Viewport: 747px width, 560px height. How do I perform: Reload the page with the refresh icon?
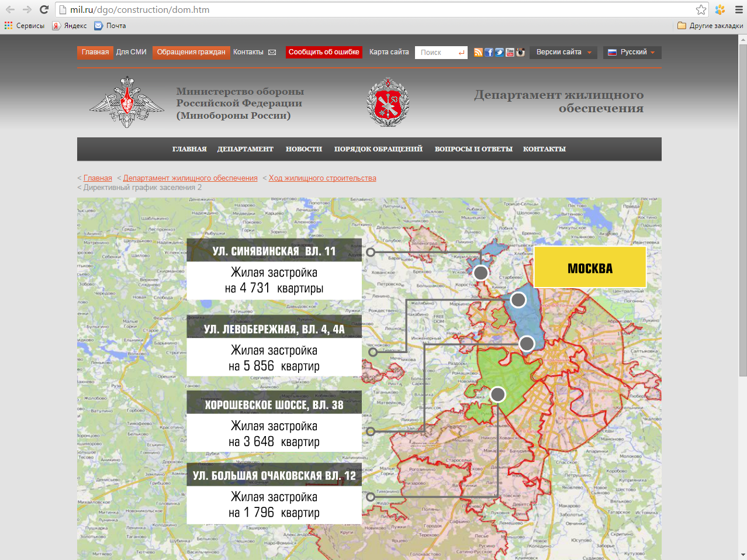tap(44, 9)
